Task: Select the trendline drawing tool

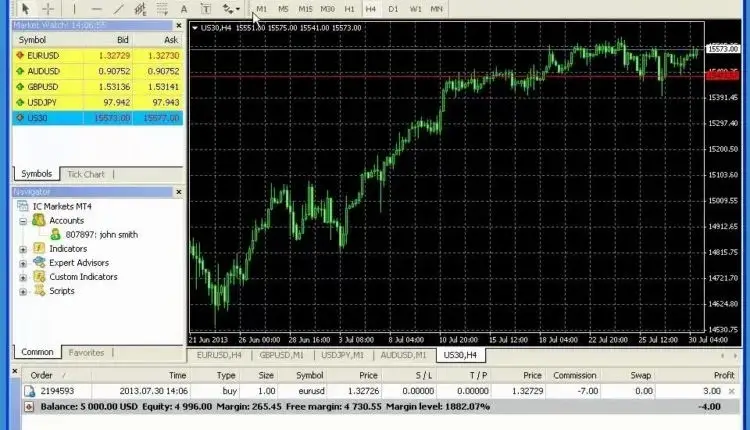Action: [119, 9]
